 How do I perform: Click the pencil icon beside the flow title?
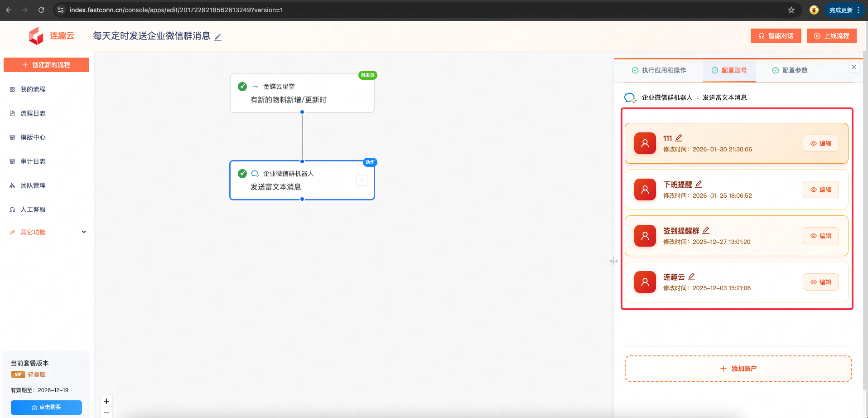pos(218,37)
